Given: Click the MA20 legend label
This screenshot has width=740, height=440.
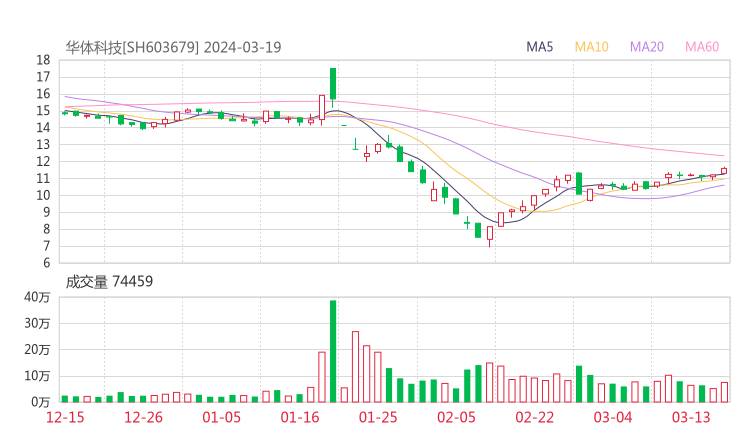Looking at the screenshot, I should (x=647, y=47).
